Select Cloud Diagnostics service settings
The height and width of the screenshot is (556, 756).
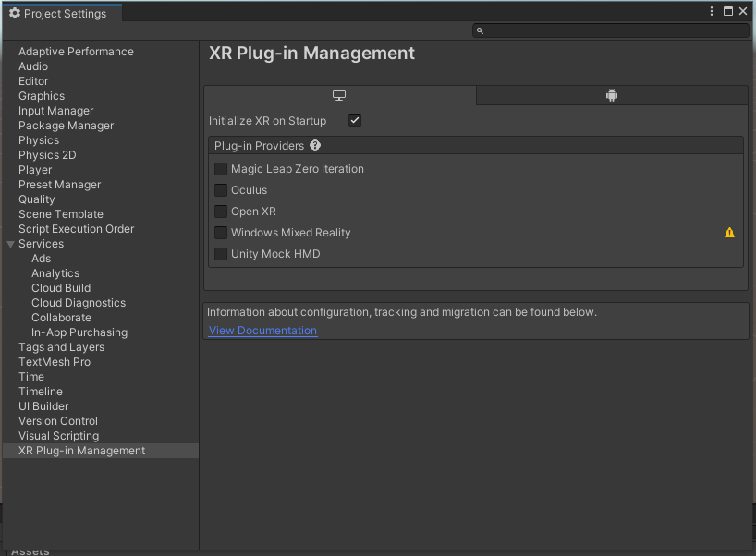[79, 303]
